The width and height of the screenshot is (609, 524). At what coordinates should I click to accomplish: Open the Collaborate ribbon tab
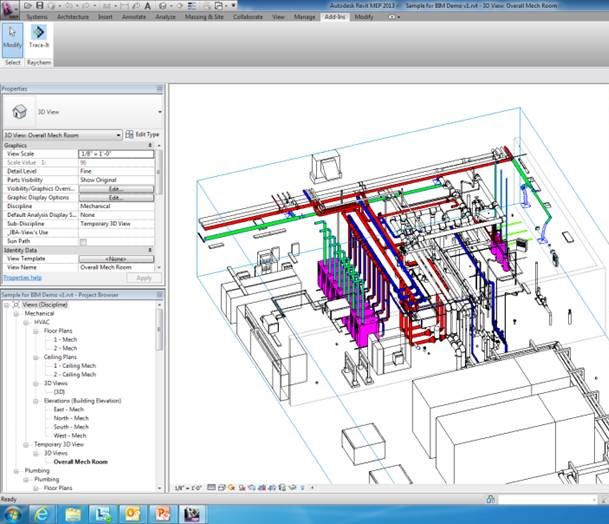pos(248,17)
